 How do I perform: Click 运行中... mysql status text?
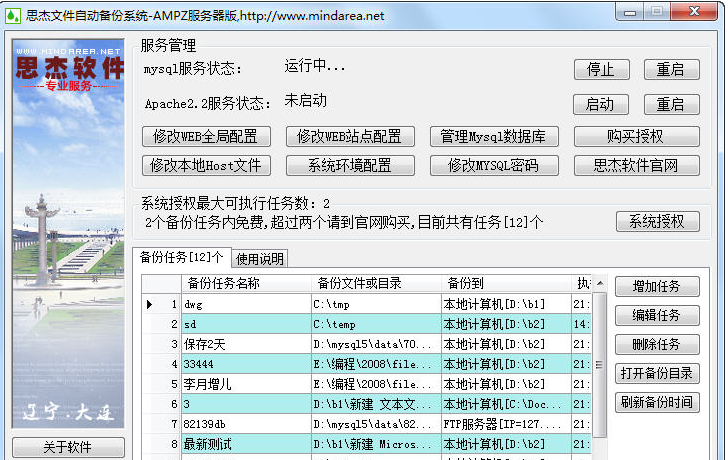(x=315, y=66)
